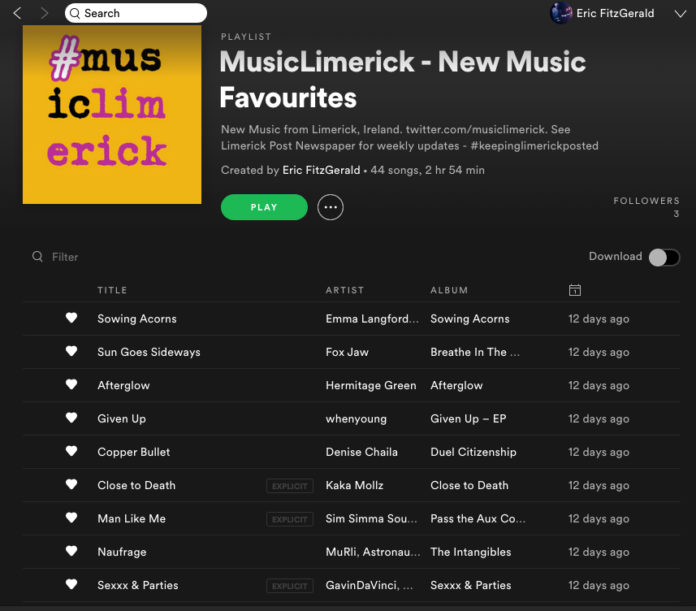Toggle the heart for Man Like Me
Screen dimensions: 696x611
71,517
